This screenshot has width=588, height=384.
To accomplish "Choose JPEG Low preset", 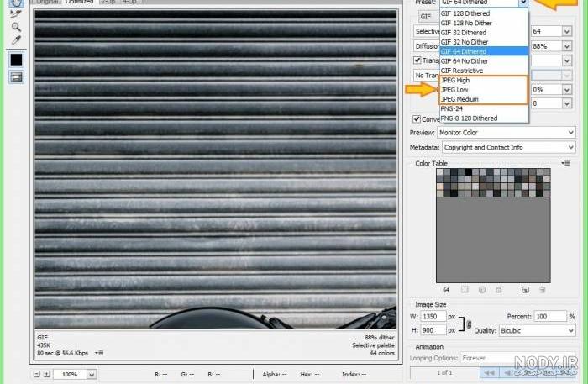I will coord(484,90).
